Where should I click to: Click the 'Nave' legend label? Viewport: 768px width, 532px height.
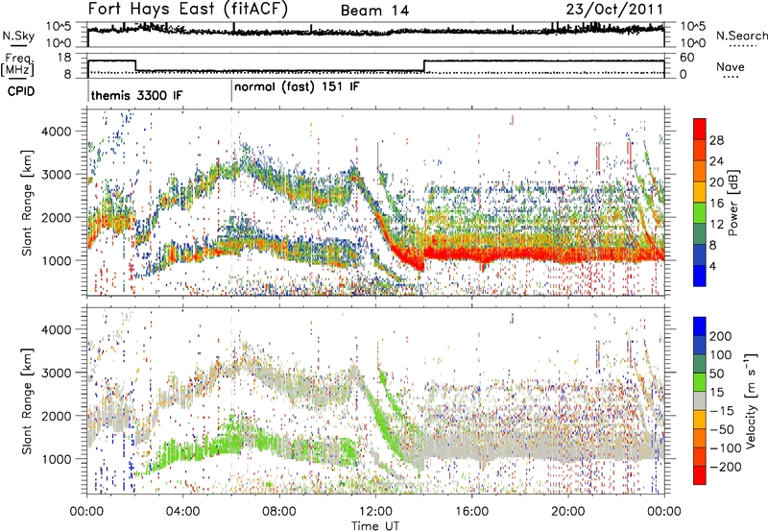click(731, 66)
